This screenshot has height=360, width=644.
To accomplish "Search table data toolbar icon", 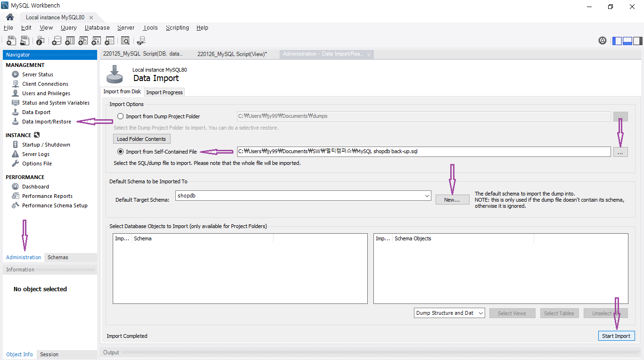I will (x=125, y=41).
